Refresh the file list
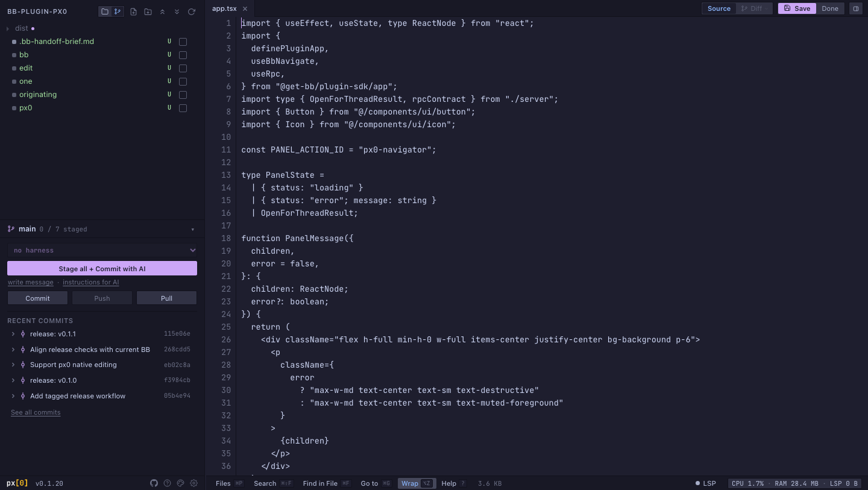 tap(192, 11)
